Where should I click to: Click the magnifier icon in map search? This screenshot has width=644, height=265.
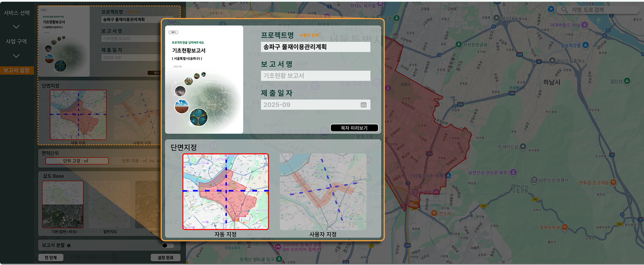(564, 10)
